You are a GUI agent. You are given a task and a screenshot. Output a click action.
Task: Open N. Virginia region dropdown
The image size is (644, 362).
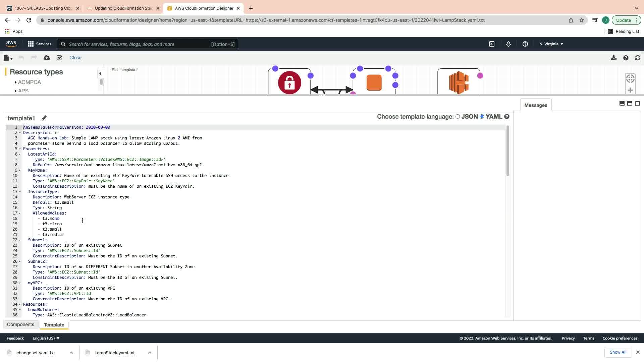(x=551, y=44)
